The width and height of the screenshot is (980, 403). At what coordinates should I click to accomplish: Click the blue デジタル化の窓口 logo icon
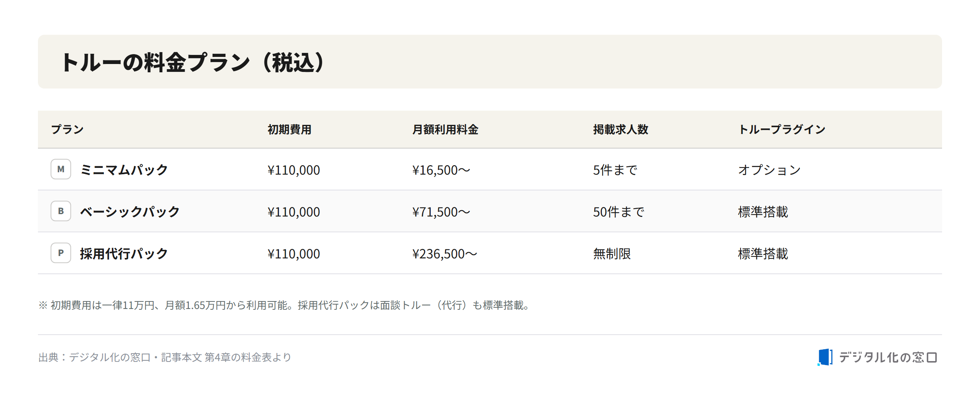tap(825, 357)
